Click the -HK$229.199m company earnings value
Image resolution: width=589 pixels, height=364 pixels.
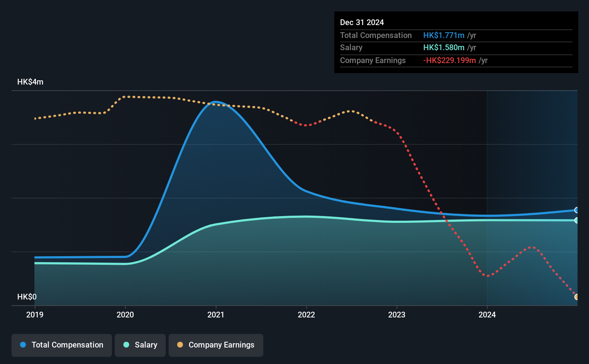[x=449, y=61]
